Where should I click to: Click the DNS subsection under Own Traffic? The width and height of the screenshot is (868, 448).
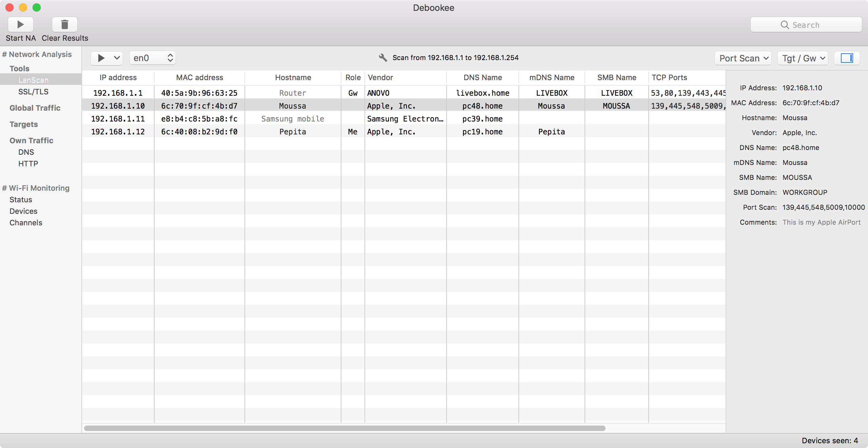tap(26, 152)
